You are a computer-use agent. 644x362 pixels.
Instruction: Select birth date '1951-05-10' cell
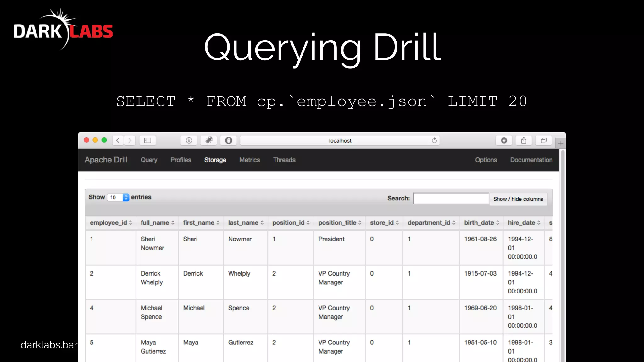point(481,348)
